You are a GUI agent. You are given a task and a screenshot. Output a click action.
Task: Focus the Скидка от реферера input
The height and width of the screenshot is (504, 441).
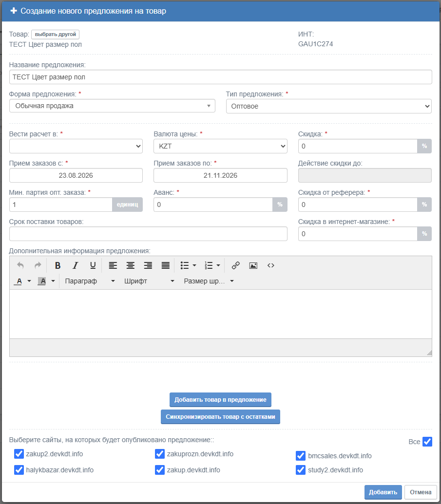coord(358,205)
